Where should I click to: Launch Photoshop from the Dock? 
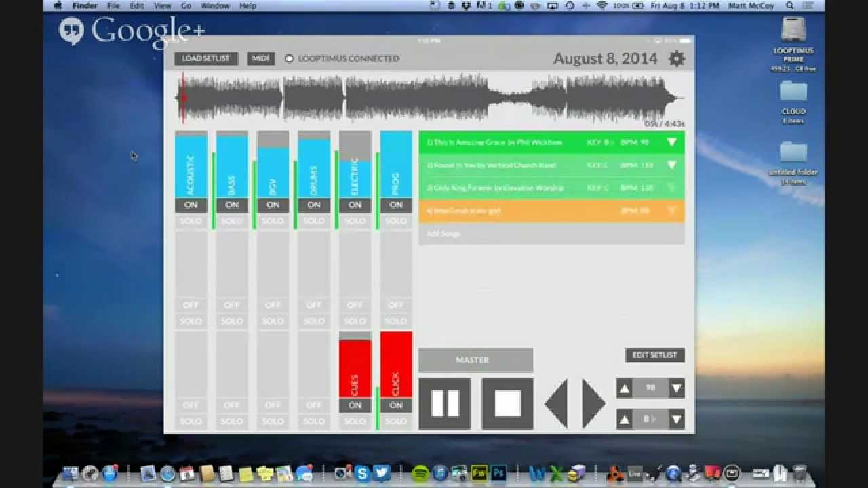tap(500, 472)
